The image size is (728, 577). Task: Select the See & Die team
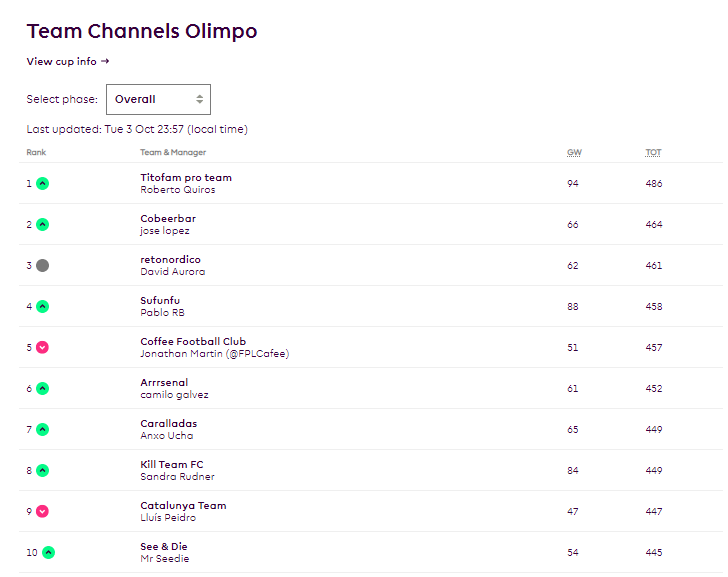point(163,547)
